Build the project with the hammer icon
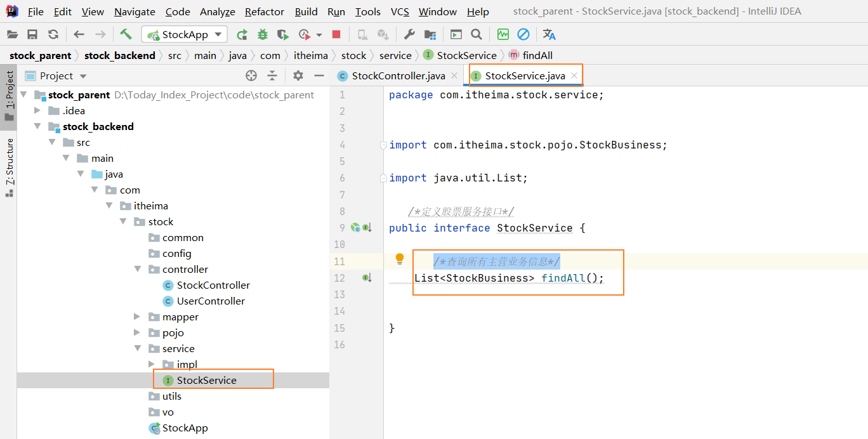The image size is (868, 439). coord(126,34)
